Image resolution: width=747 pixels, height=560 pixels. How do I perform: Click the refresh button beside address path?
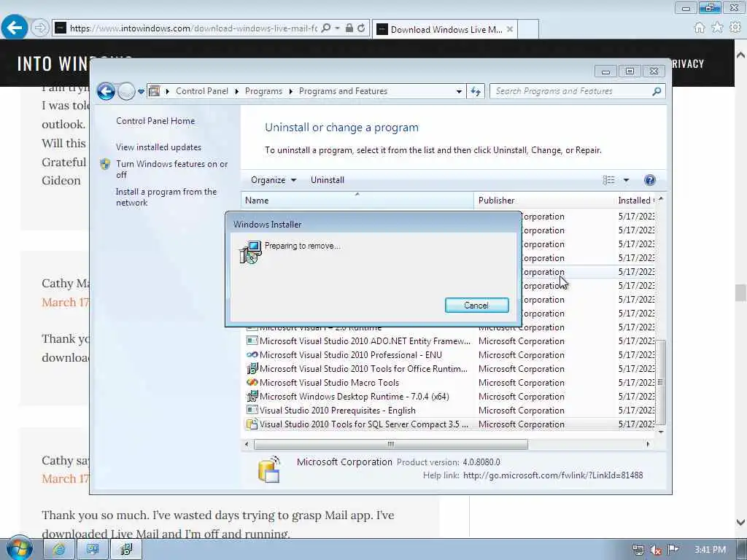[x=476, y=91]
